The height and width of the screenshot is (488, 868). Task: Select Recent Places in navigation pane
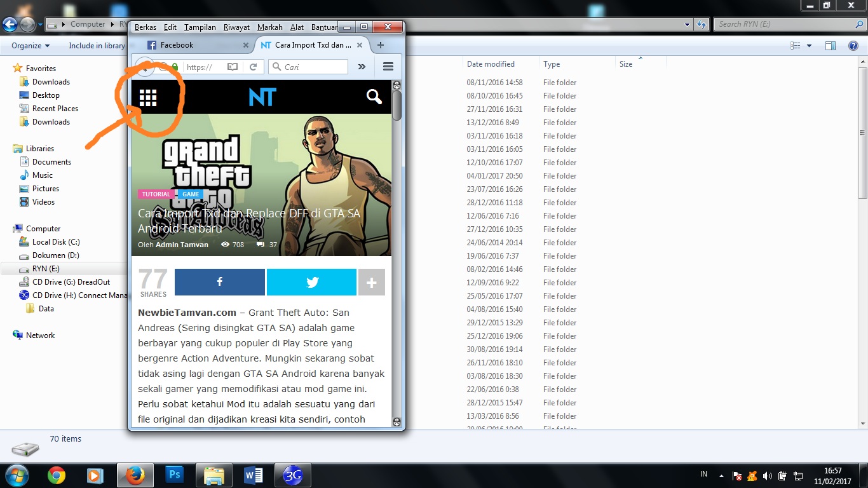coord(55,109)
